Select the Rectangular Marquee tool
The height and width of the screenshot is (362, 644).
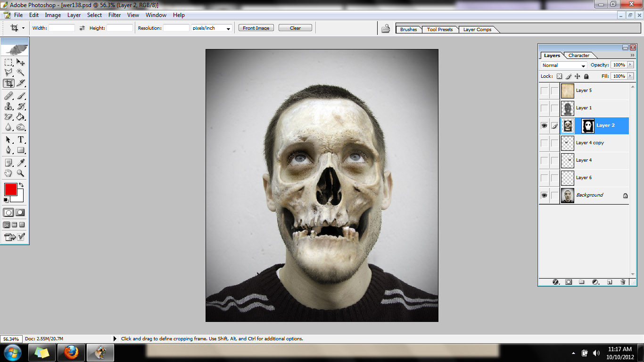(x=8, y=62)
